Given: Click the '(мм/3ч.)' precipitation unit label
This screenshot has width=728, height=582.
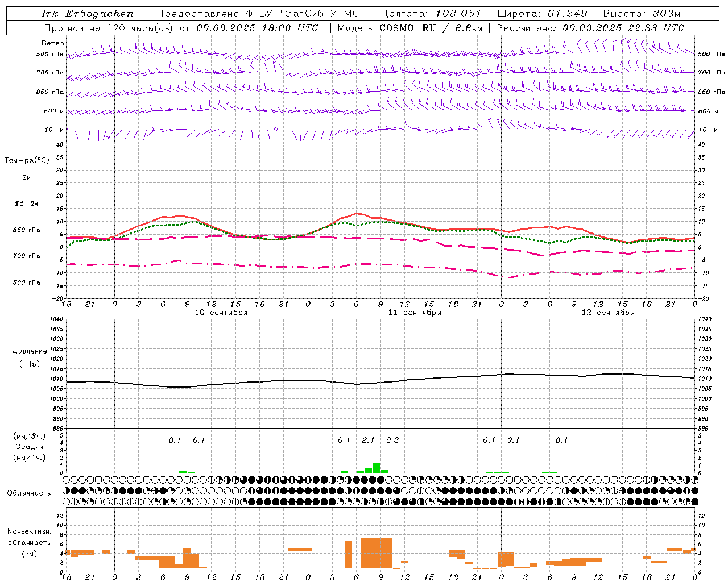Looking at the screenshot, I should coord(30,436).
